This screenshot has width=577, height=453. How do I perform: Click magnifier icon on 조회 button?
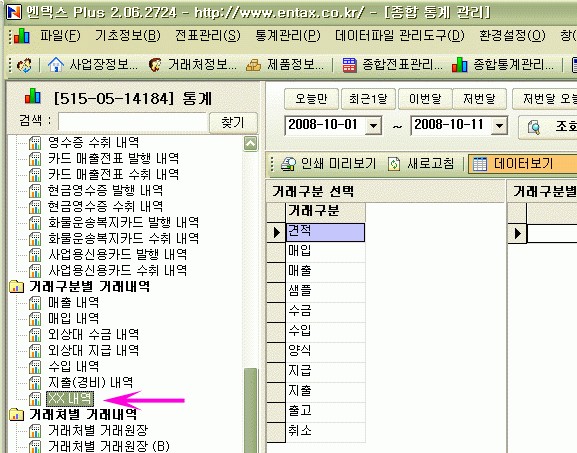534,127
